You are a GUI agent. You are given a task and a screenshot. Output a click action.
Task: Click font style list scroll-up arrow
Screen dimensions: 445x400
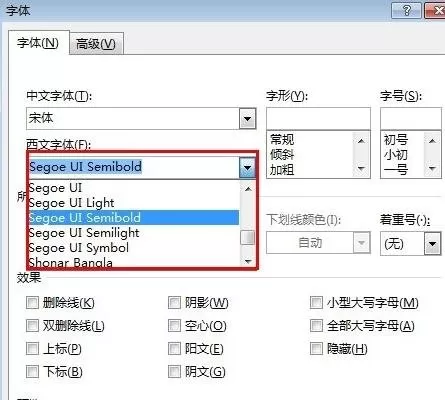pos(361,141)
